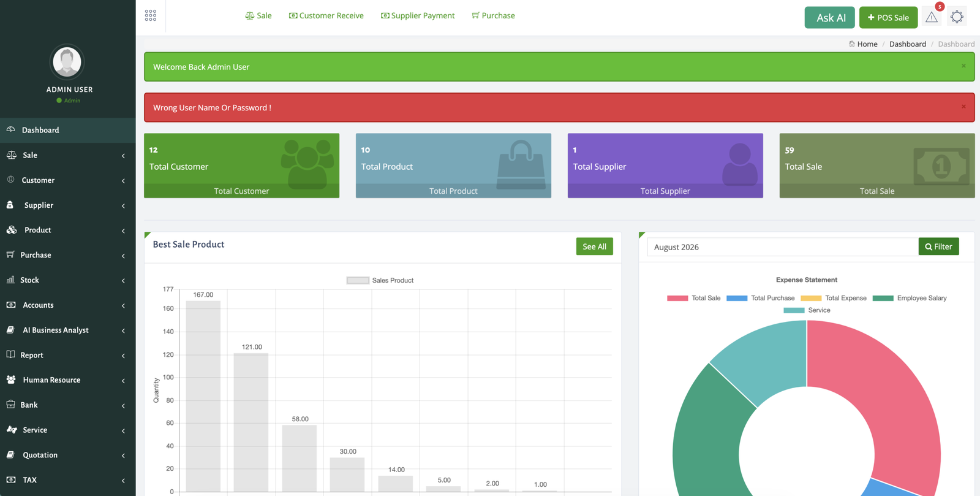Click the TAX money icon in sidebar
Viewport: 980px width, 496px height.
tap(11, 479)
